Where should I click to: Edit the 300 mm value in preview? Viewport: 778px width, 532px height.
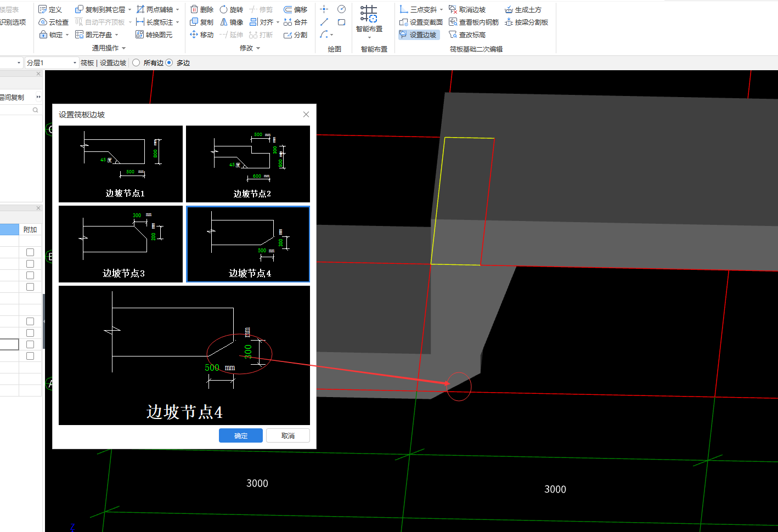[248, 352]
